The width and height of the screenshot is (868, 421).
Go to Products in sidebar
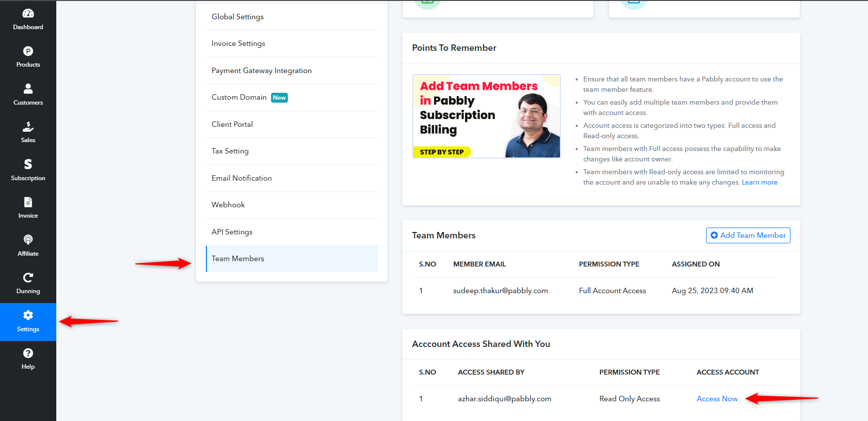tap(28, 51)
